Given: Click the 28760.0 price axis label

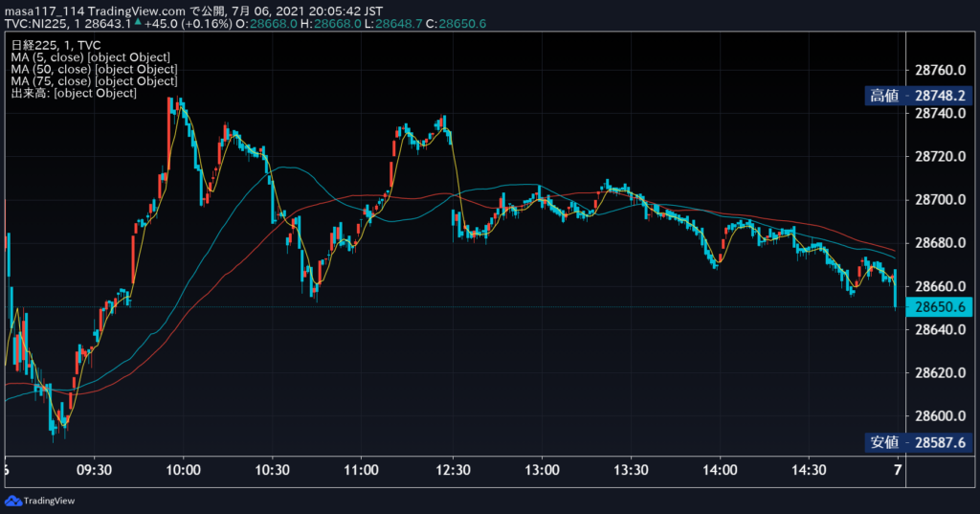Looking at the screenshot, I should pyautogui.click(x=940, y=70).
